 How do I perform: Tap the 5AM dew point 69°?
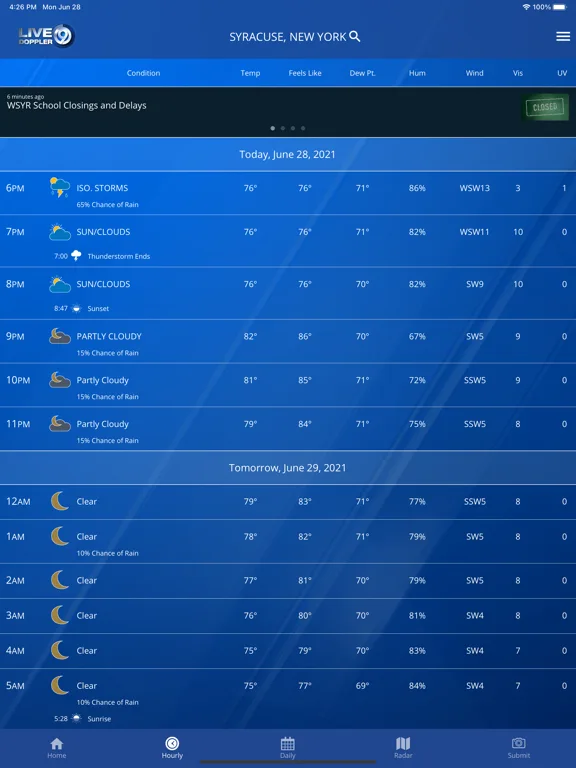[362, 686]
